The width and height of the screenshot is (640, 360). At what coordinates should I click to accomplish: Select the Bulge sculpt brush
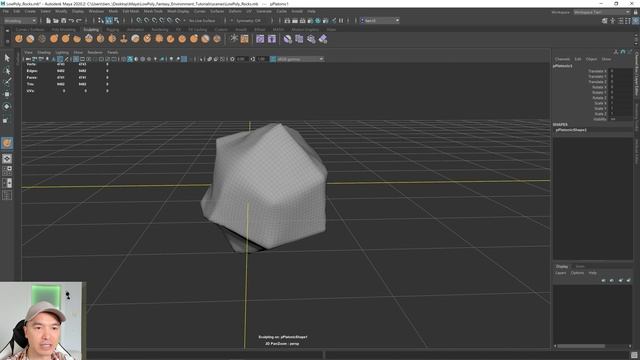194,39
